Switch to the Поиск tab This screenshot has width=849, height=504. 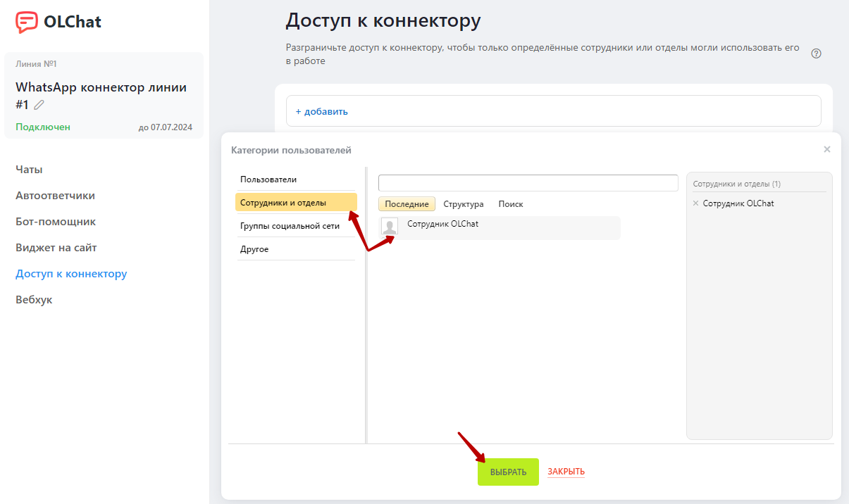tap(511, 204)
